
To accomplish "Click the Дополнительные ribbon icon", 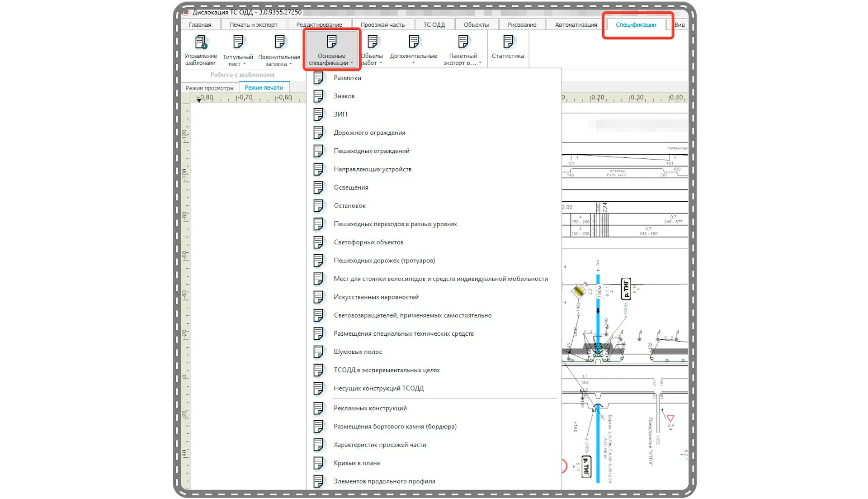I will pos(413,42).
